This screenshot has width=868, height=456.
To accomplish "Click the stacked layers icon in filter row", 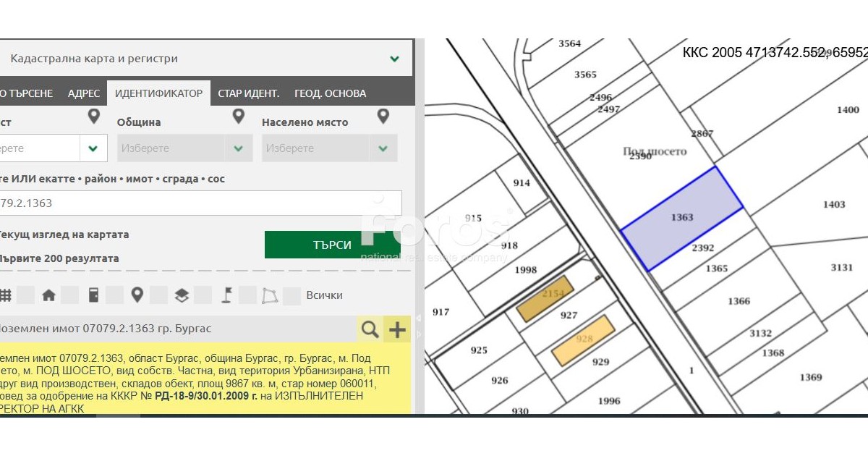I will [182, 295].
